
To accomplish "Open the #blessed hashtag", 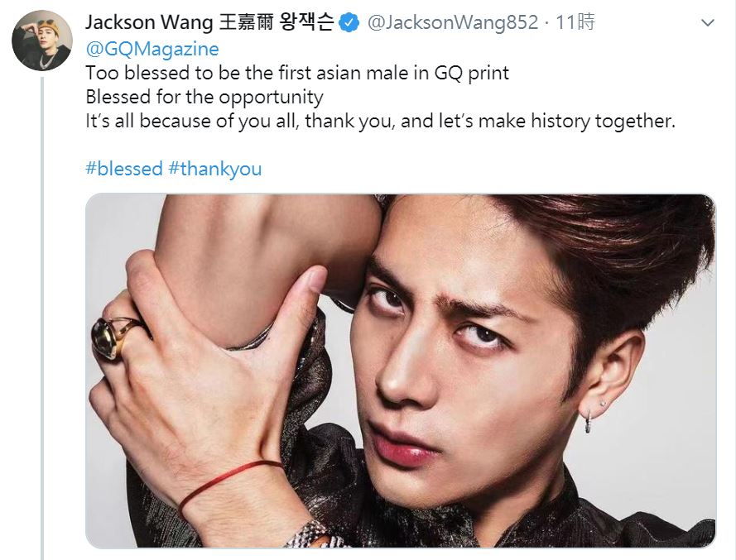I will point(124,169).
